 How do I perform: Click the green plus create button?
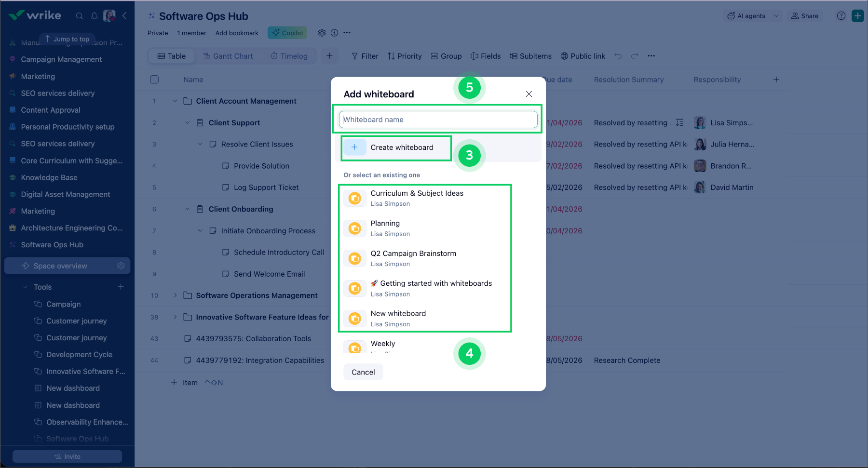pyautogui.click(x=858, y=16)
